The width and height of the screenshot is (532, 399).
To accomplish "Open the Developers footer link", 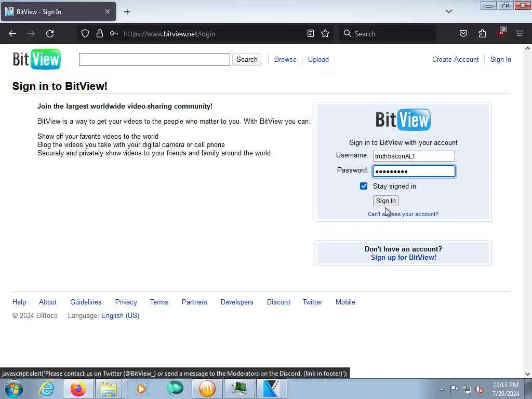I will [x=237, y=302].
